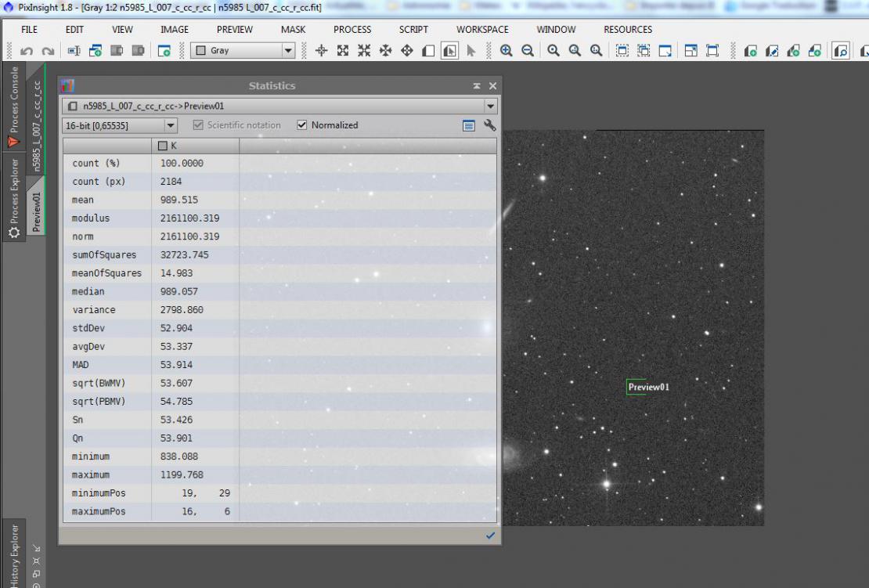Open Statistics wrench options icon
The image size is (869, 588).
(490, 125)
